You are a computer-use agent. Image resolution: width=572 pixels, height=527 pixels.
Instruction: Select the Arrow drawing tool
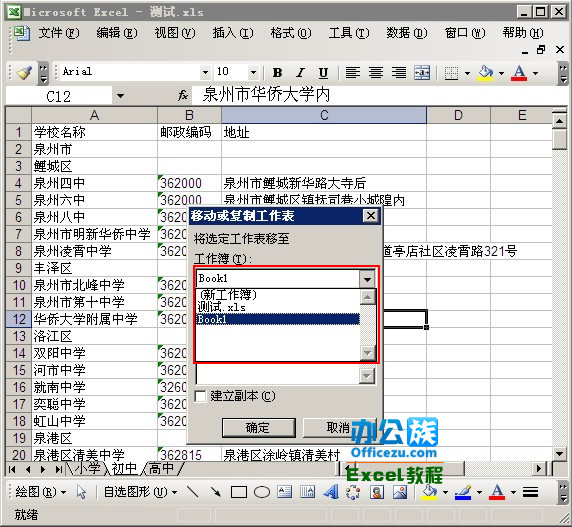216,492
